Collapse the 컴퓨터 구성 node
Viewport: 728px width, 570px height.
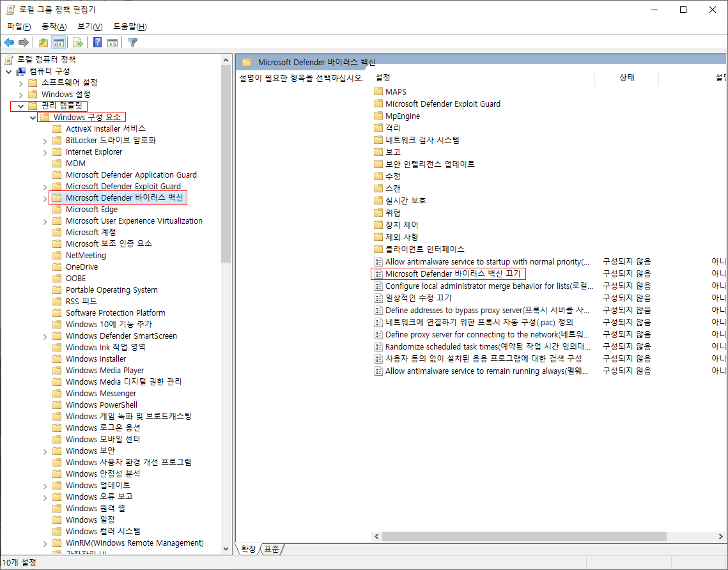tap(9, 72)
